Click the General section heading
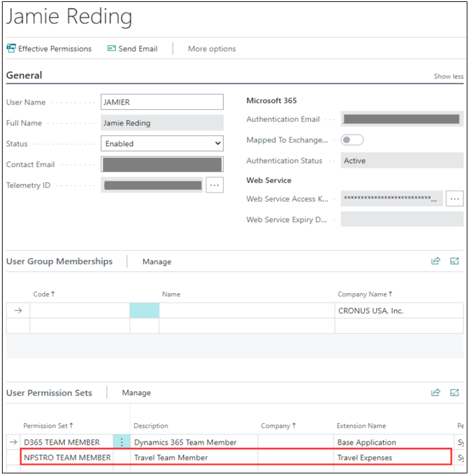Viewport: 470px width, 476px height. (x=24, y=75)
